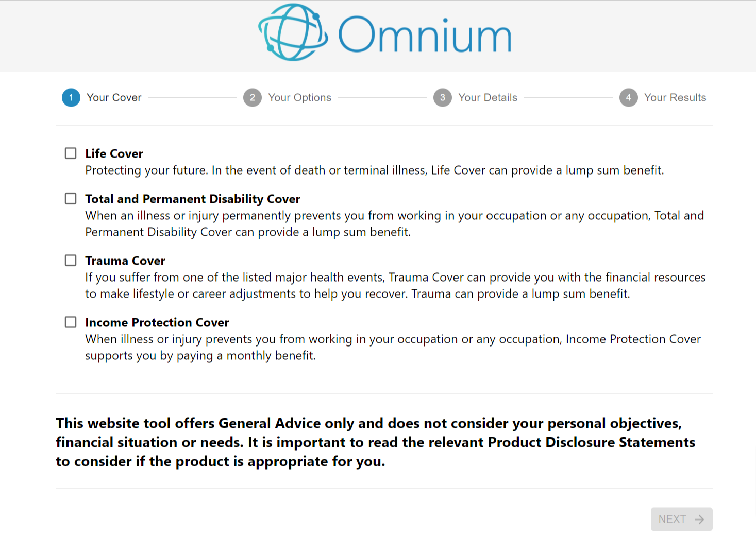Click the Trauma Cover heading label

(125, 261)
